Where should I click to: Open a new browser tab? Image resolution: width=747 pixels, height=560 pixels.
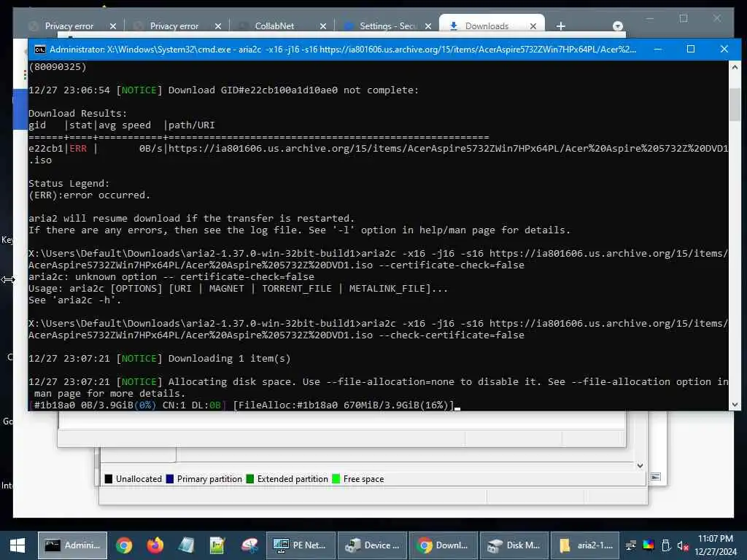pyautogui.click(x=561, y=26)
